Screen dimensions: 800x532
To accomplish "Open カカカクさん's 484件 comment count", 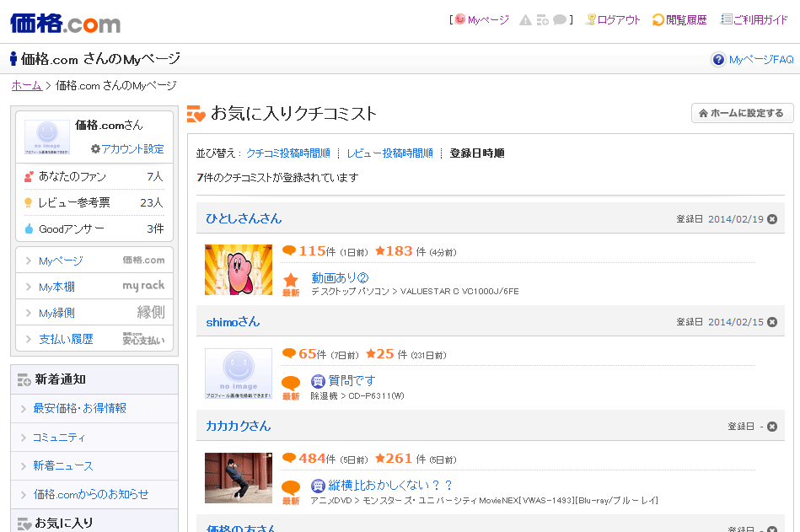I will 317,459.
